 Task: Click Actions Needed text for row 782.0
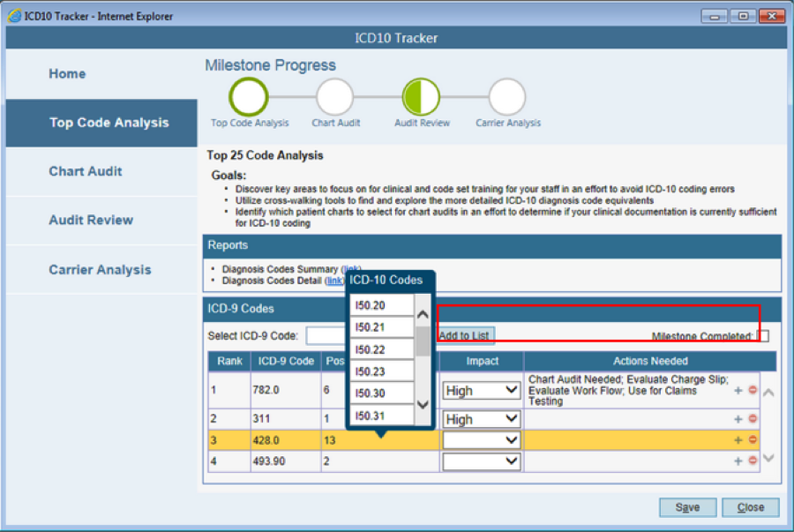pos(628,390)
